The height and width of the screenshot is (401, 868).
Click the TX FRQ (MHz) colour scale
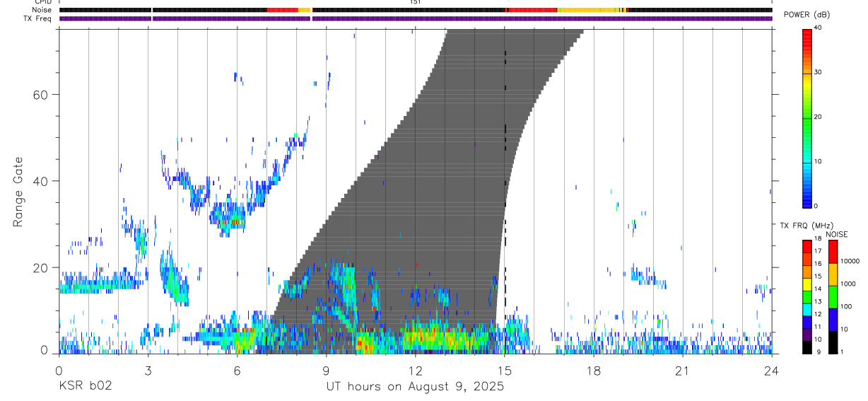pos(807,297)
